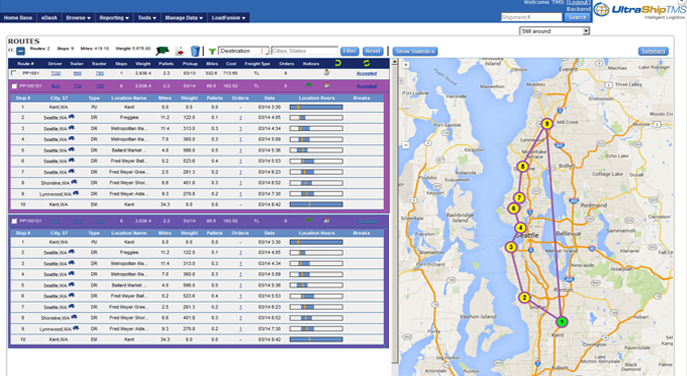Open the Manage Data dropdown menu
This screenshot has width=687, height=376.
[x=184, y=18]
